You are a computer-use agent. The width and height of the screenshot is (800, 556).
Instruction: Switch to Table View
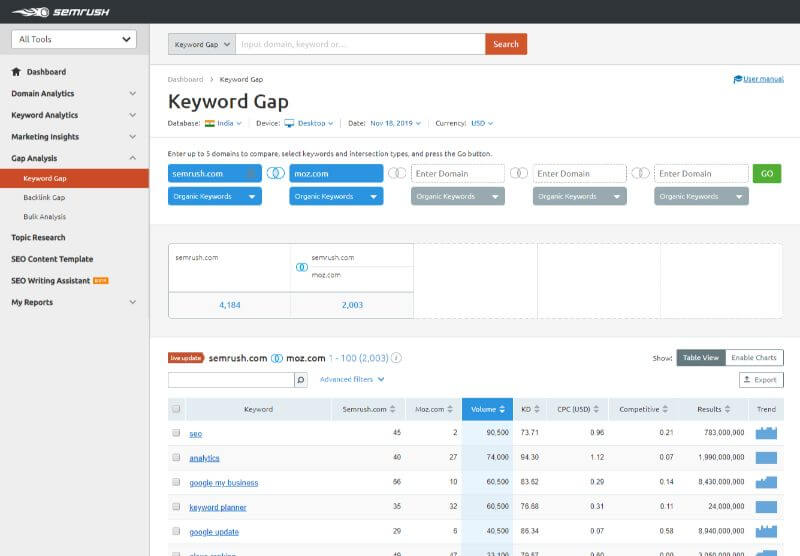pos(701,358)
